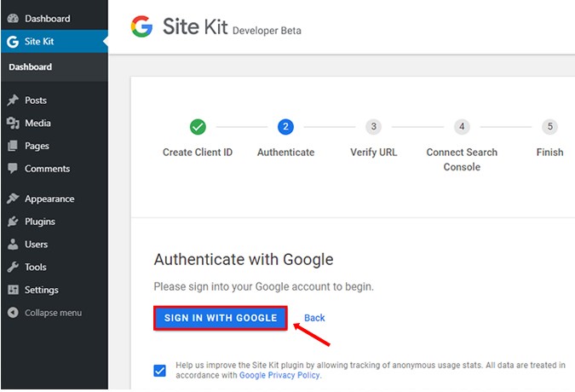Click the Collapse menu arrow icon
Image resolution: width=575 pixels, height=392 pixels.
(x=13, y=313)
